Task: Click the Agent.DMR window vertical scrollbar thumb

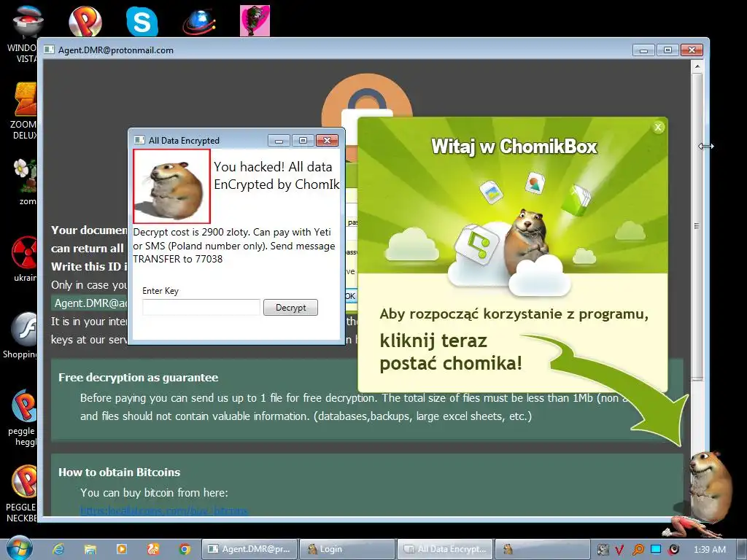Action: (697, 226)
